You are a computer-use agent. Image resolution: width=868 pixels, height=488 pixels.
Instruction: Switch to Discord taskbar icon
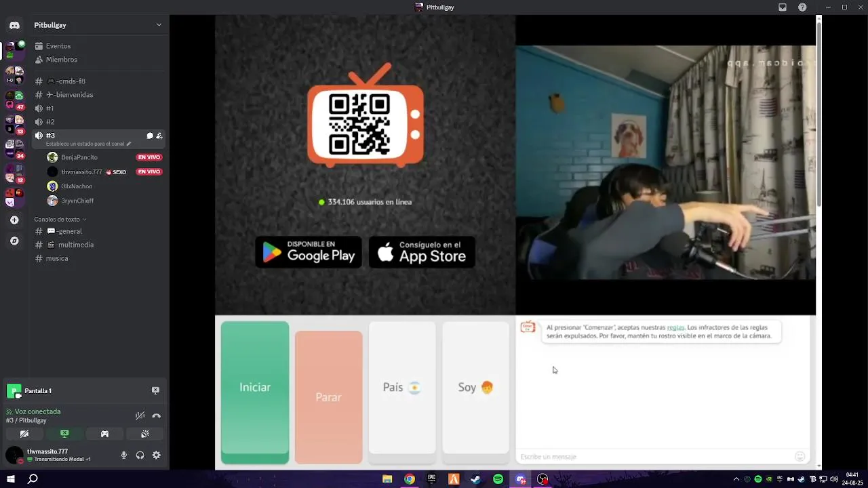click(x=521, y=479)
